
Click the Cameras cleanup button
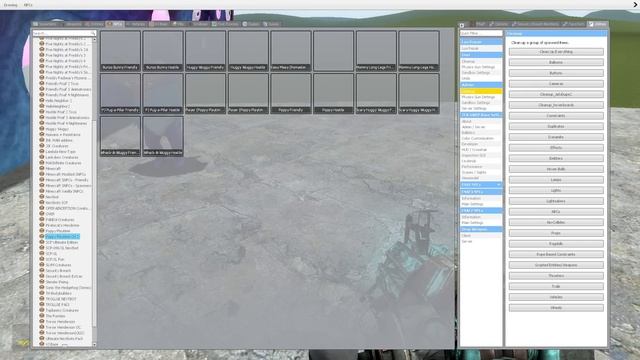pyautogui.click(x=556, y=84)
